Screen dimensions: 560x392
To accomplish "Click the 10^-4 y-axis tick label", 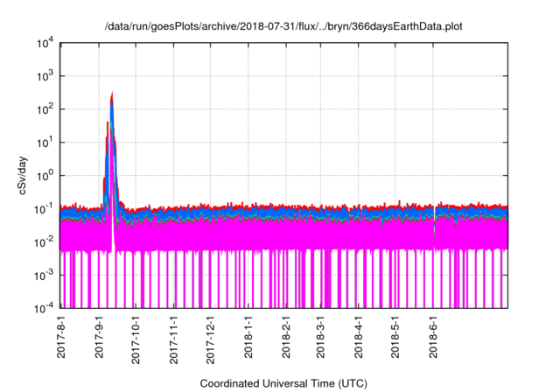I will (x=42, y=308).
